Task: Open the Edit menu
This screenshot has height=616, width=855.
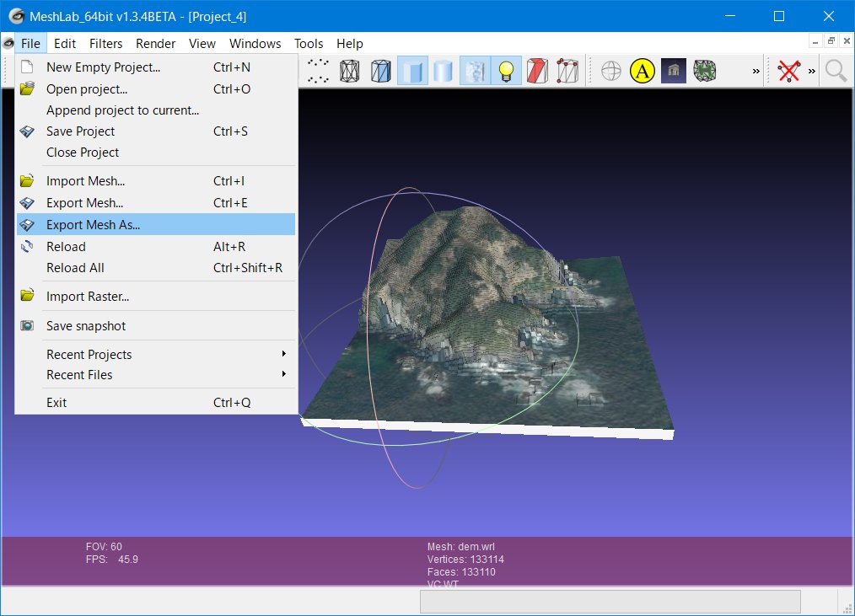Action: click(65, 44)
